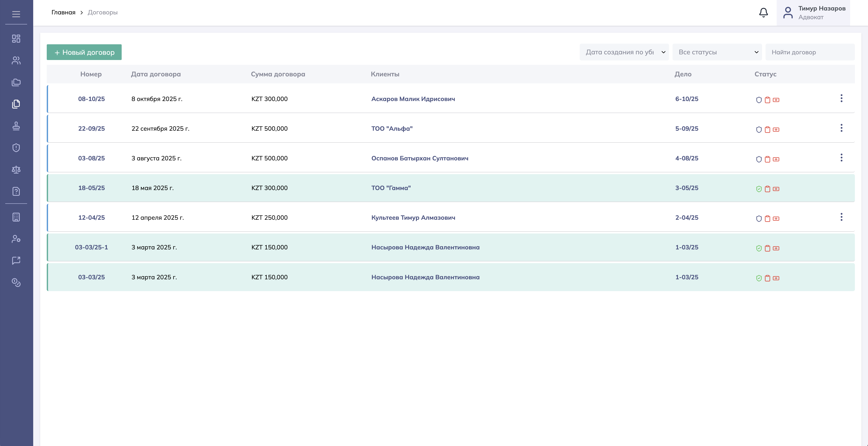Open the clients (people) sidebar icon
The width and height of the screenshot is (868, 446).
(16, 61)
